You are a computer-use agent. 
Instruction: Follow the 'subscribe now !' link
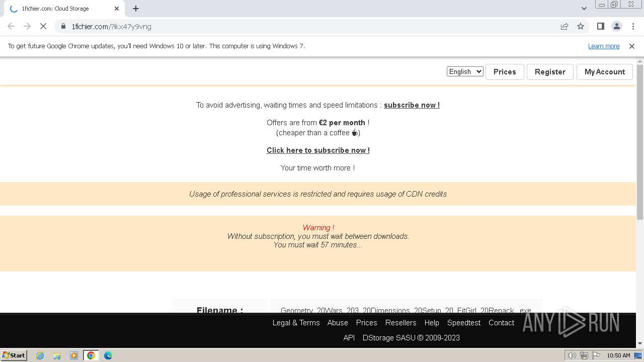(412, 105)
